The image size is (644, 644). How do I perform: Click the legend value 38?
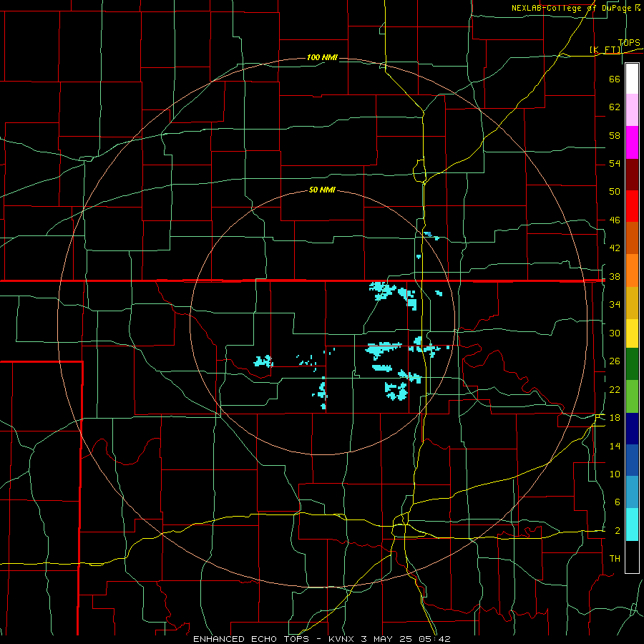tap(615, 277)
